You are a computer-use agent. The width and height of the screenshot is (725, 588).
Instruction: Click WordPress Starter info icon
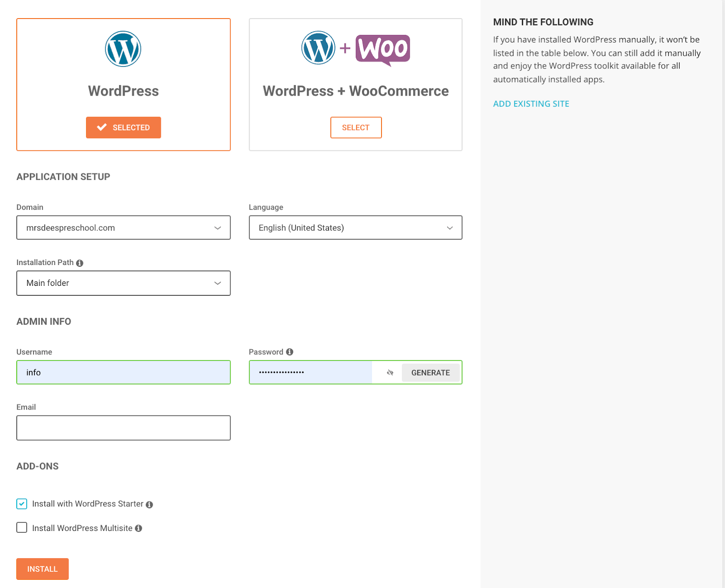click(x=150, y=504)
